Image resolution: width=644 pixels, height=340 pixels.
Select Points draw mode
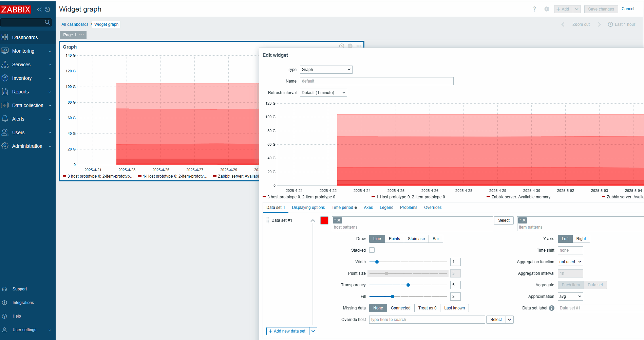[394, 239]
